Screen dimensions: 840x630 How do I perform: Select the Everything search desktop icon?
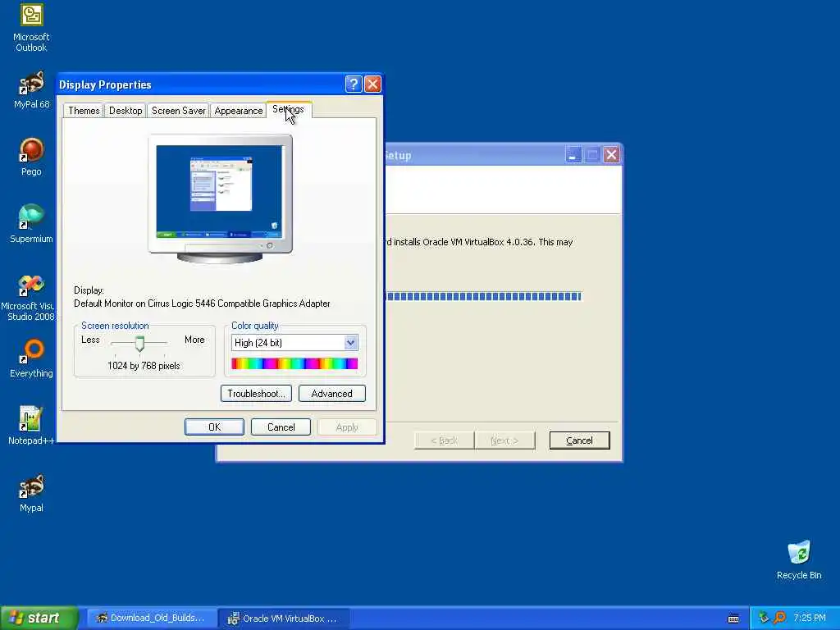tap(32, 358)
